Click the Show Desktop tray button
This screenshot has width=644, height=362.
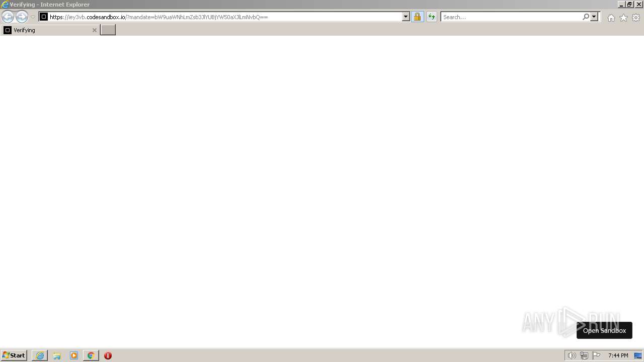(638, 355)
